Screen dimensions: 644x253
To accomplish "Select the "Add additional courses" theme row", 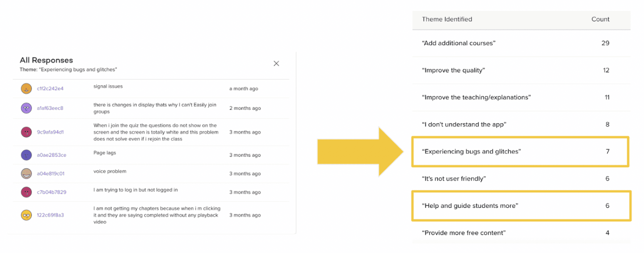I will 521,43.
